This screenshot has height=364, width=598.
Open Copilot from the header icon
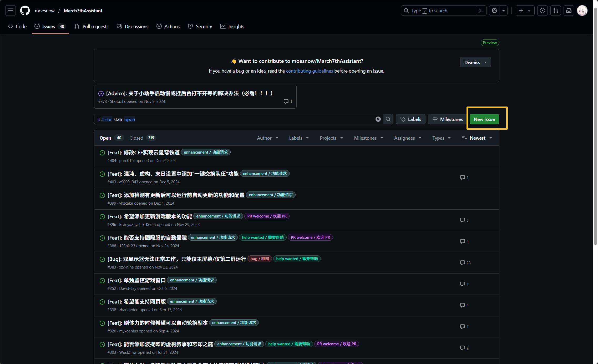tap(494, 11)
